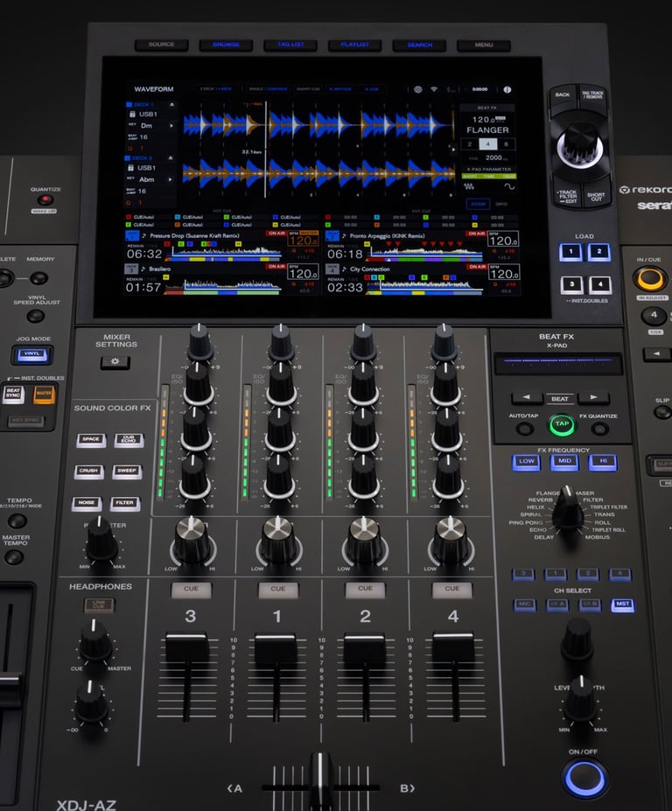Tap the sine wave icon under X-Pad Parameter
The height and width of the screenshot is (811, 672).
[509, 186]
